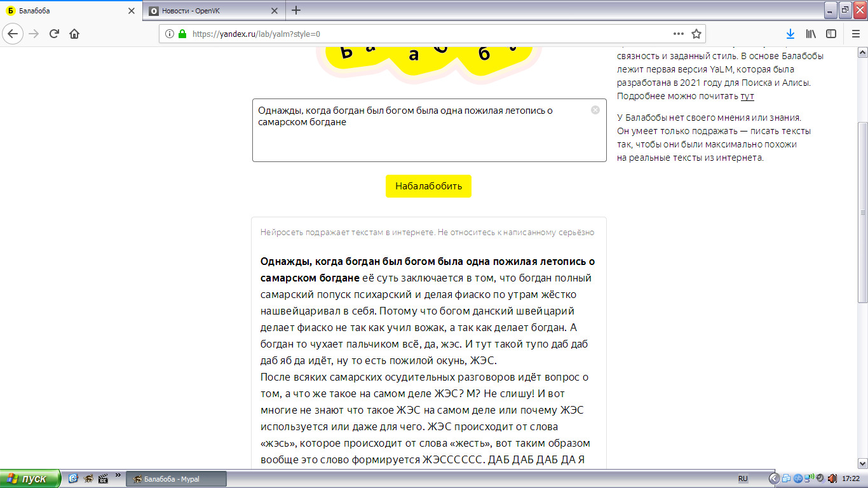Click inside the prompt text area
This screenshot has width=868, height=488.
click(x=430, y=130)
